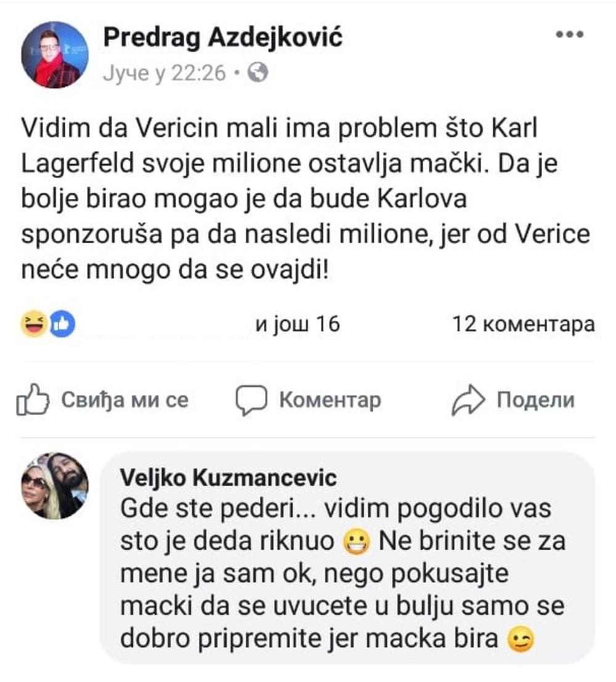Click the winking emoji ending the comment
This screenshot has width=616, height=682.
click(x=516, y=641)
